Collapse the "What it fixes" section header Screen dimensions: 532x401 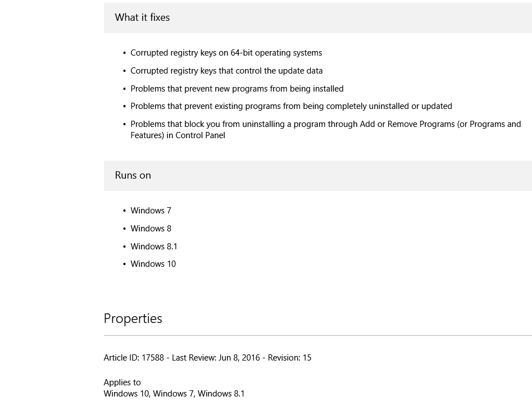tap(142, 17)
